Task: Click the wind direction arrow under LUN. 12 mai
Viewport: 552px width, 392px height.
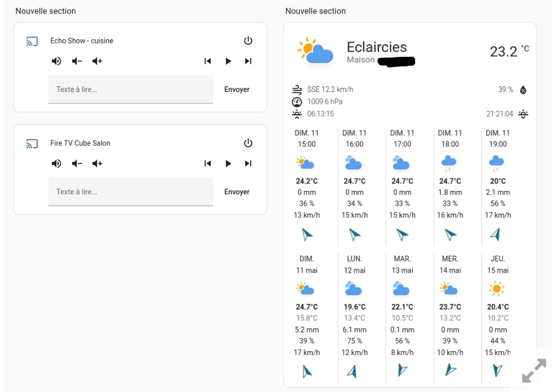Action: click(352, 371)
